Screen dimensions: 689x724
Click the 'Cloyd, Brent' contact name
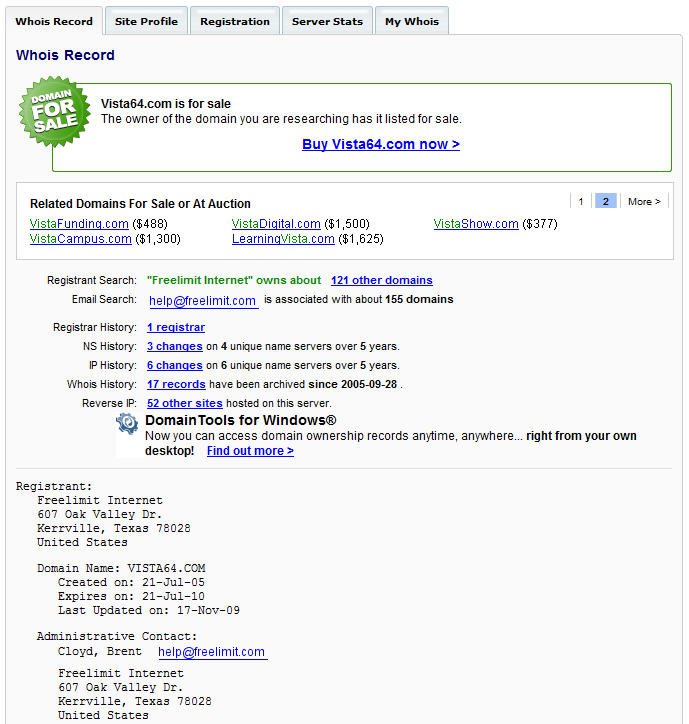(x=100, y=651)
